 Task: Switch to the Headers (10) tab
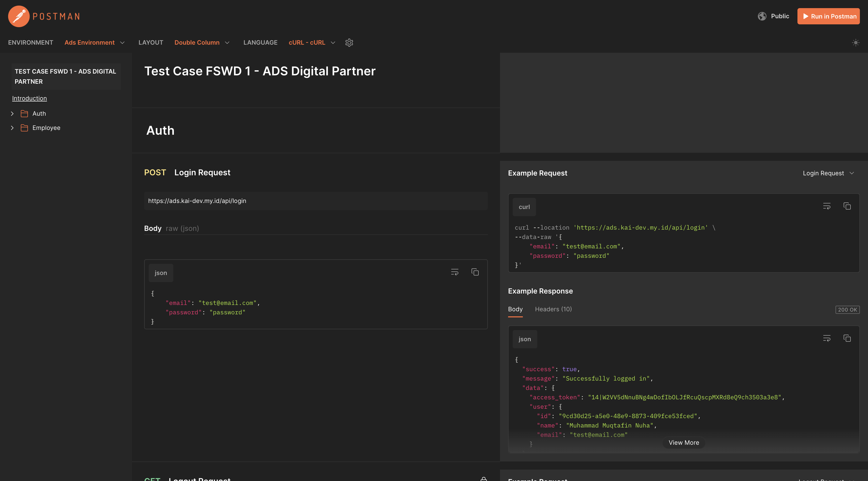553,309
